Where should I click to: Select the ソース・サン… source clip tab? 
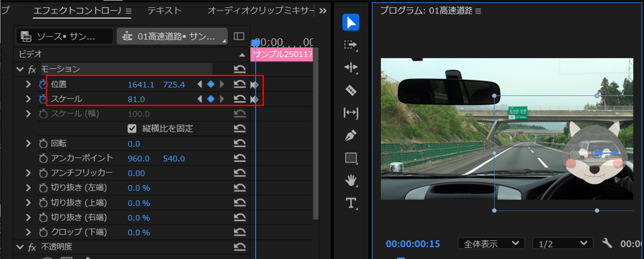point(65,36)
